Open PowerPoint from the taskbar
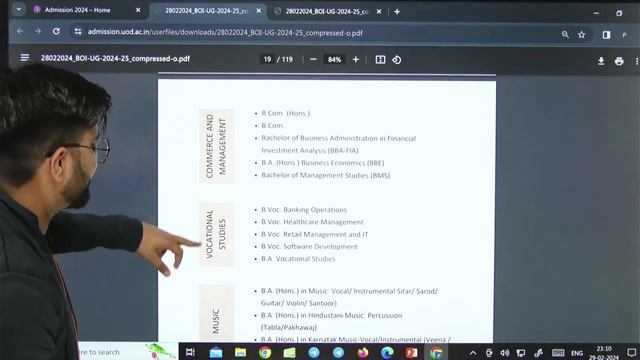This screenshot has width=640, height=360. point(411,352)
